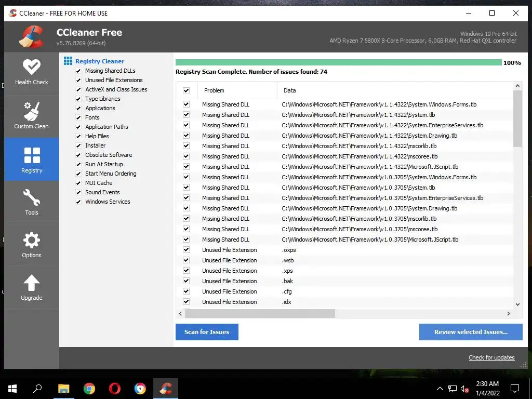Toggle the Installer checkbox
Screen dimensions: 532x399
[78, 145]
